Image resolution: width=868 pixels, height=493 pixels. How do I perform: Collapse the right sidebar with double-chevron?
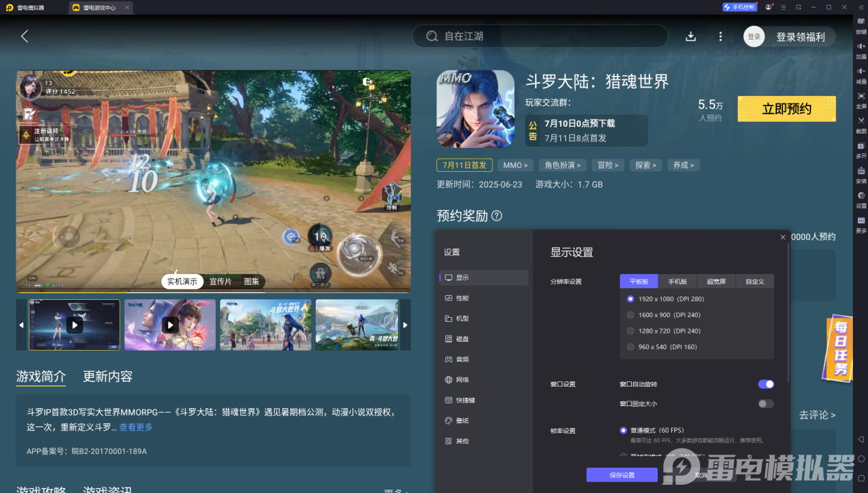pyautogui.click(x=861, y=6)
